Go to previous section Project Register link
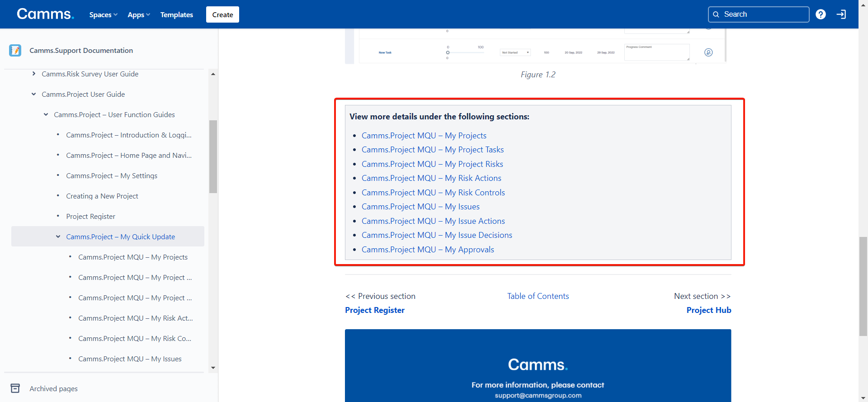Image resolution: width=868 pixels, height=402 pixels. point(375,310)
